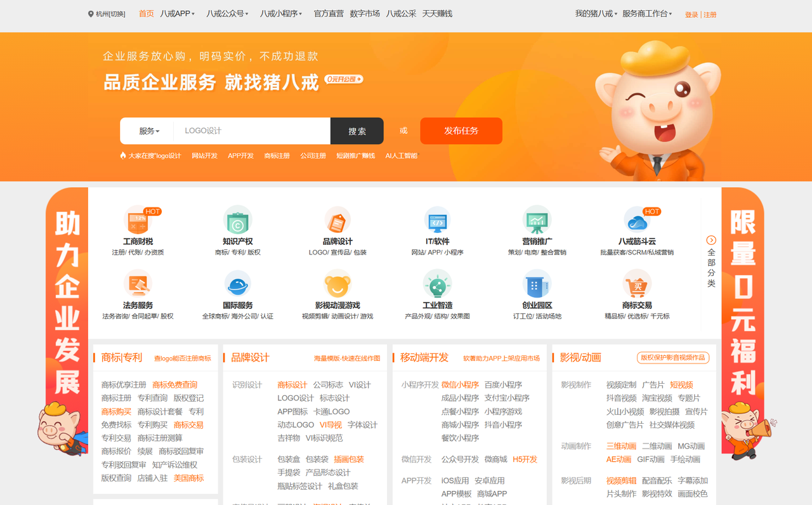Open the 数字市场 nav item
The height and width of the screenshot is (505, 812).
click(365, 13)
